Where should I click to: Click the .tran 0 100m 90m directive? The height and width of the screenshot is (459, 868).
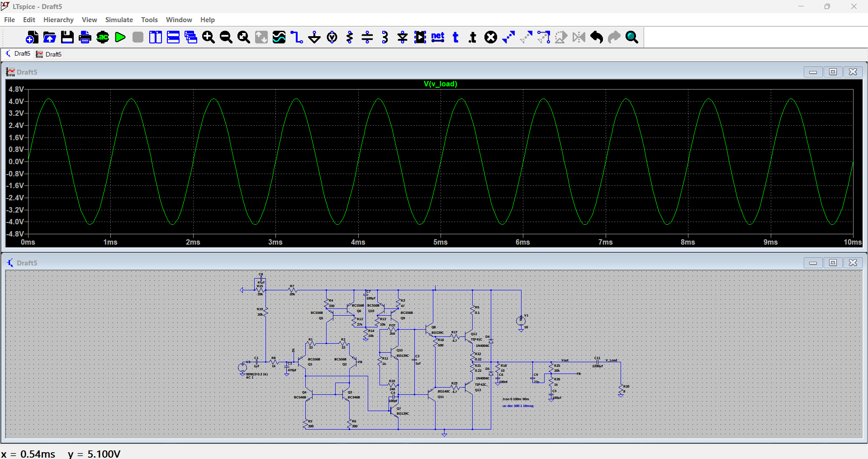tap(516, 399)
